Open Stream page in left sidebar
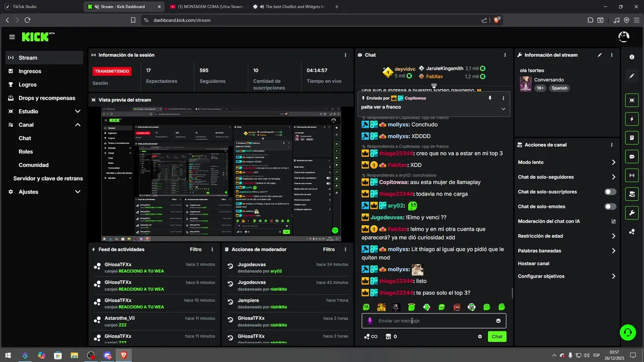 44,58
